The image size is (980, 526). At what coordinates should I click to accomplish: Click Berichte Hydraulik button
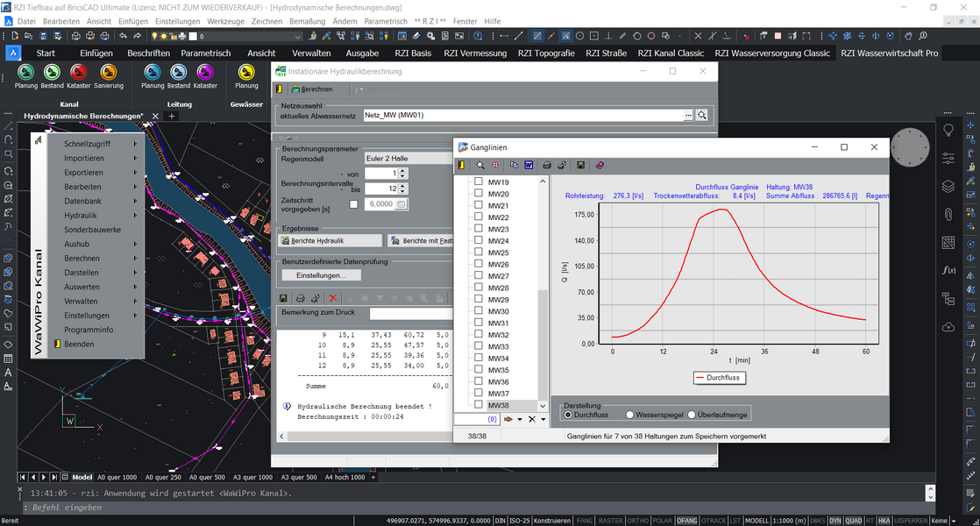click(x=330, y=240)
